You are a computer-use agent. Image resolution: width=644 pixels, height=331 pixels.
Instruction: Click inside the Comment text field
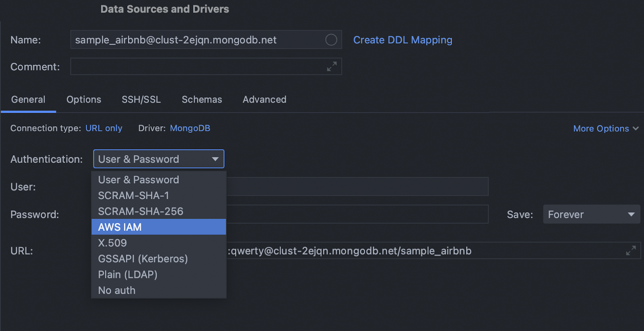point(197,67)
